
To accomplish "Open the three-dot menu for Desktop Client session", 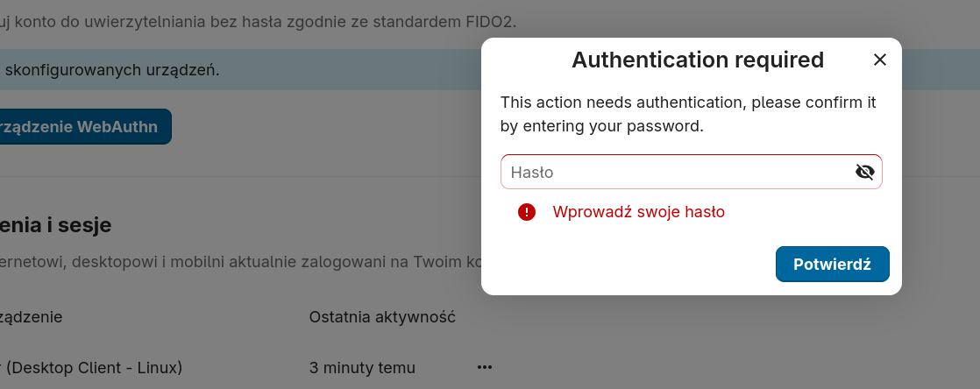I will pyautogui.click(x=485, y=367).
